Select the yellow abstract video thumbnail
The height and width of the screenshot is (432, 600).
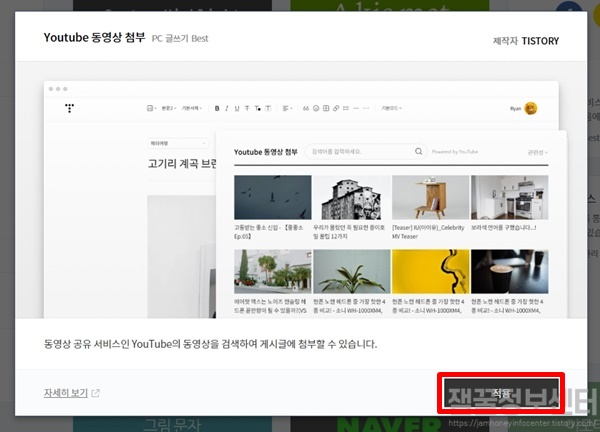(430, 272)
